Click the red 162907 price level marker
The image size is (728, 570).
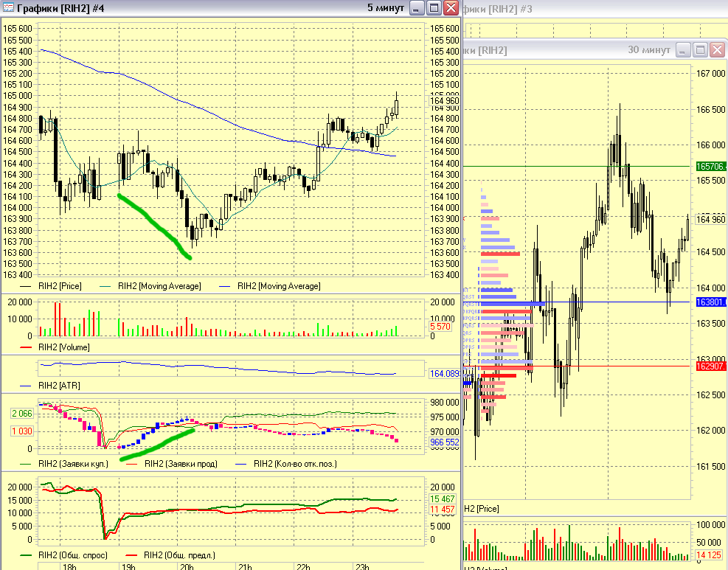coord(711,366)
